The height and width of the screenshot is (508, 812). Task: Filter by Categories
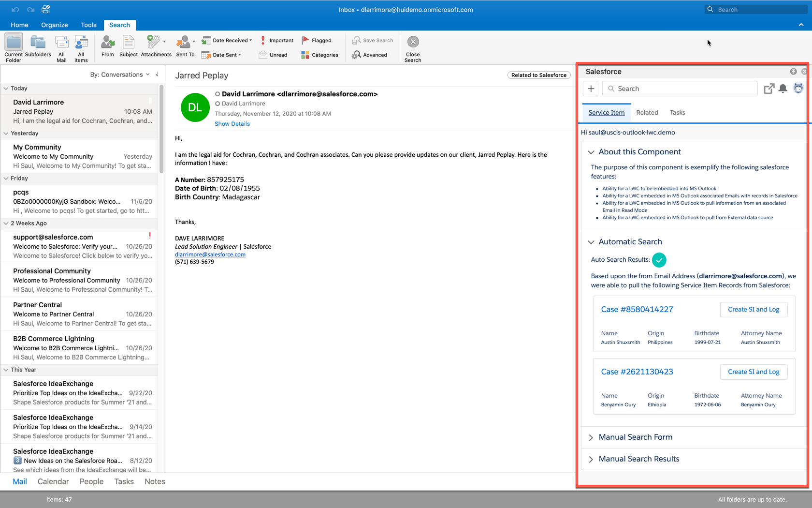click(x=319, y=55)
